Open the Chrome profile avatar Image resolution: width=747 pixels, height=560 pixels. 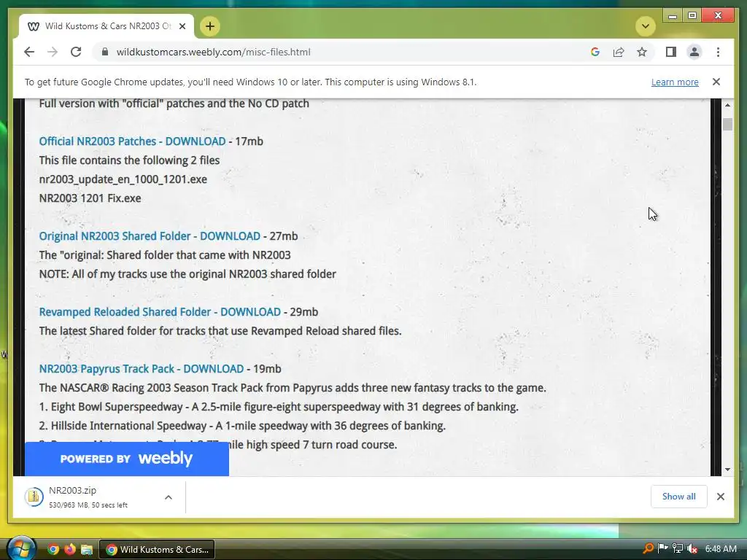[x=694, y=52]
